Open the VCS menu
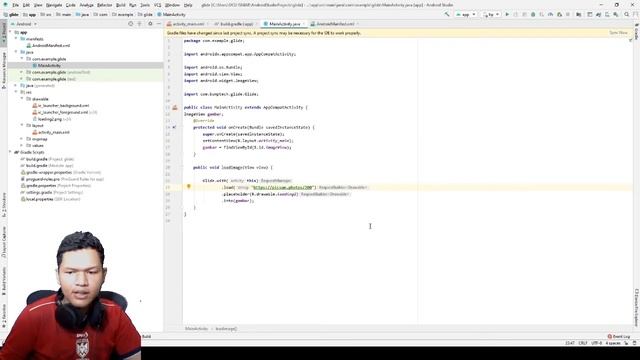 [x=157, y=5]
